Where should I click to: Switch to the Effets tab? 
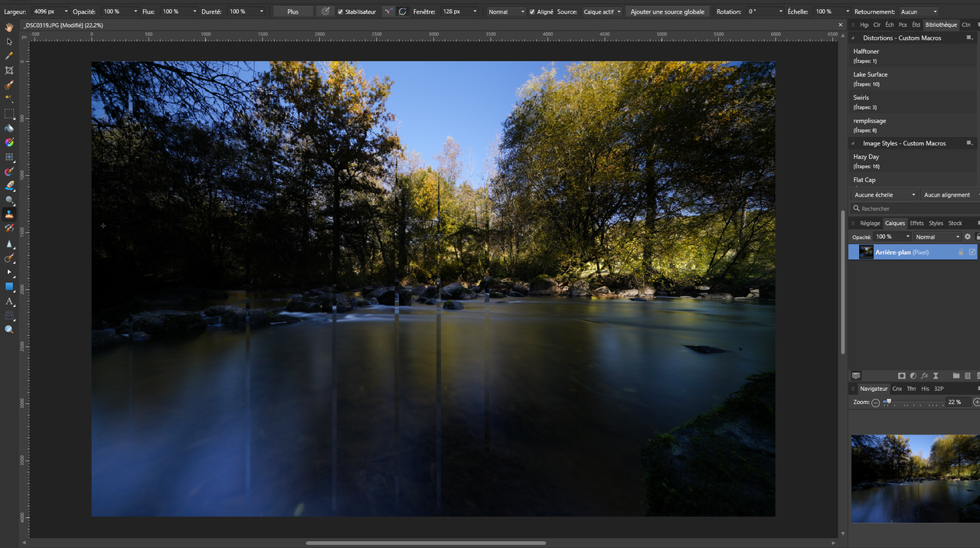916,223
